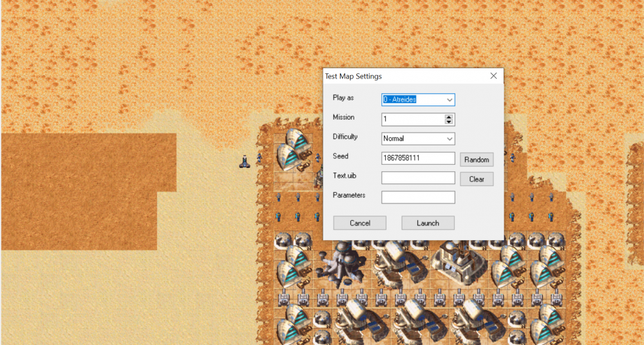Screen dimensions: 644x345
Task: Cancel the test map settings
Action: (x=360, y=223)
